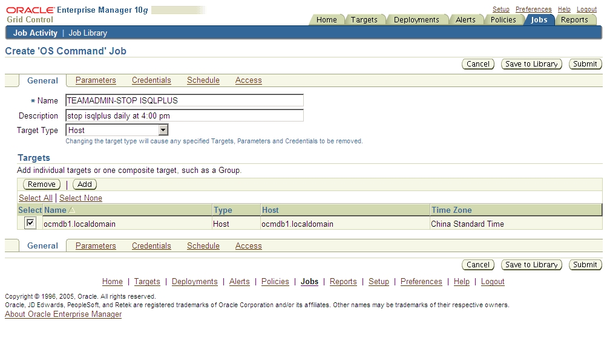This screenshot has width=607, height=364.
Task: Sort the table by the Name column header
Action: pyautogui.click(x=55, y=210)
